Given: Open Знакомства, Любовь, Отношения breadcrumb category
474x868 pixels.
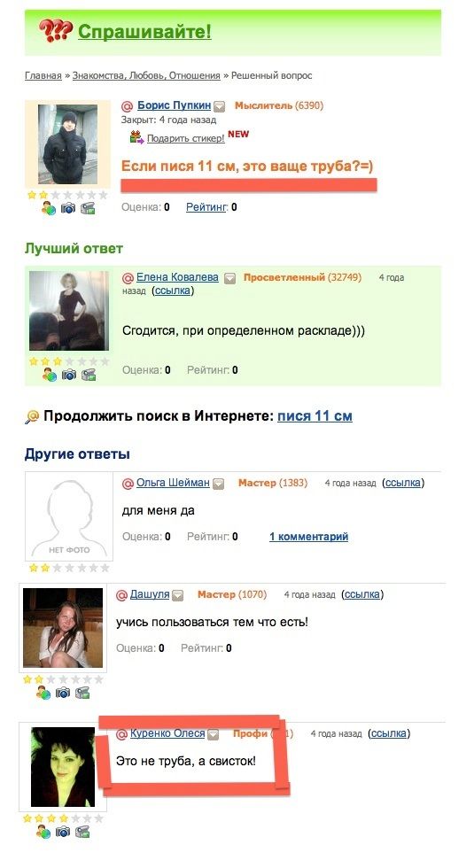Looking at the screenshot, I should point(146,75).
